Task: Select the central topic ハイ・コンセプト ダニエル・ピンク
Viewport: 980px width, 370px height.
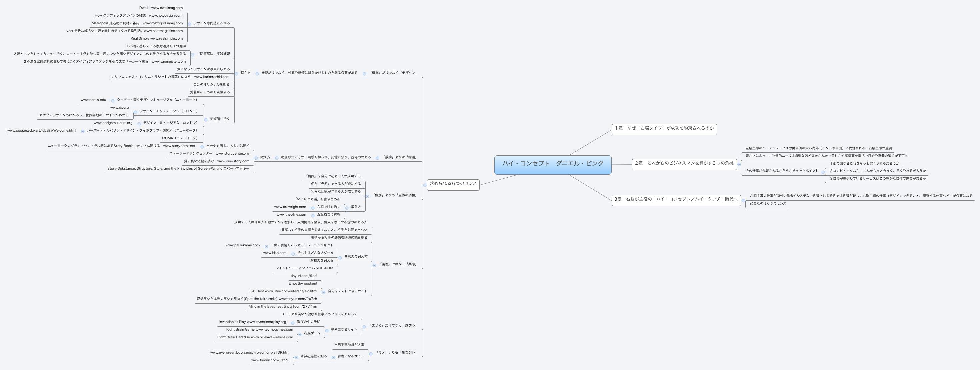Action: [x=553, y=164]
